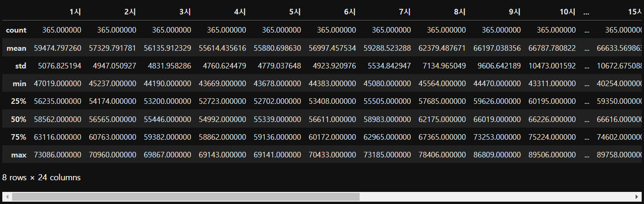Click the 8시 column header
The image size is (644, 204).
pos(459,13)
